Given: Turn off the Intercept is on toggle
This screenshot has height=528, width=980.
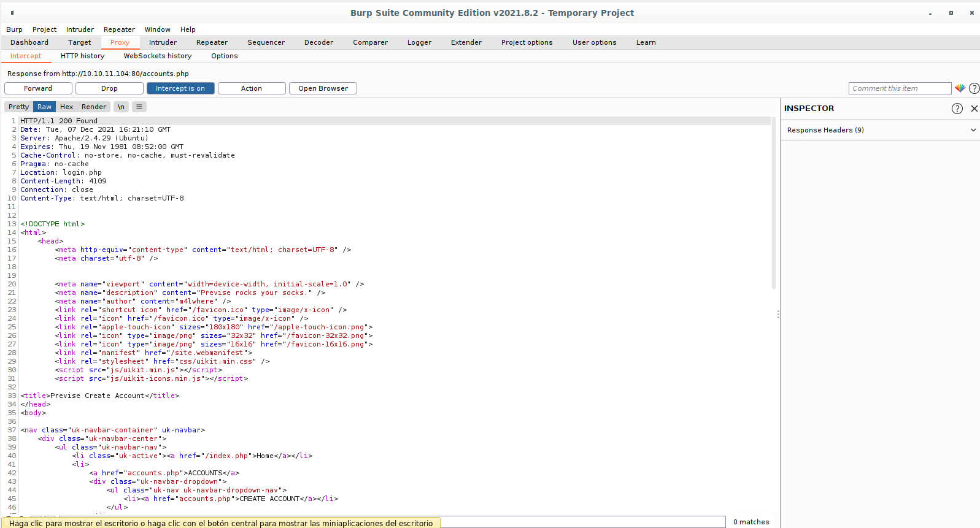Looking at the screenshot, I should pyautogui.click(x=180, y=88).
